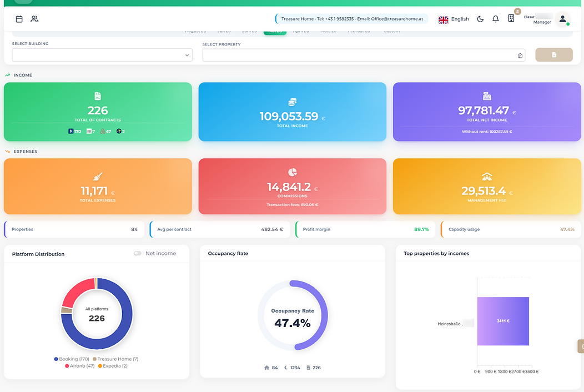This screenshot has height=392, width=584.
Task: Switch to dark mode moon icon
Action: [x=480, y=19]
